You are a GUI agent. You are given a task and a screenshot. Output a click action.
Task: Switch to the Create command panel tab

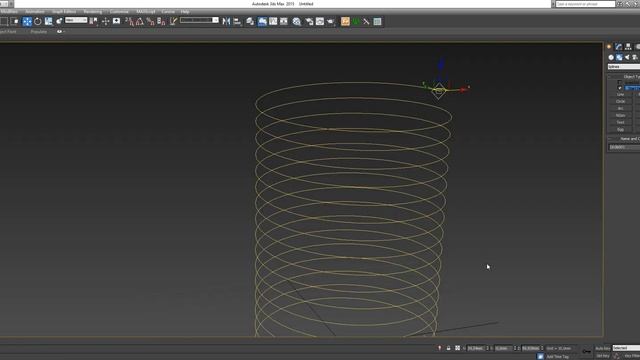point(609,47)
